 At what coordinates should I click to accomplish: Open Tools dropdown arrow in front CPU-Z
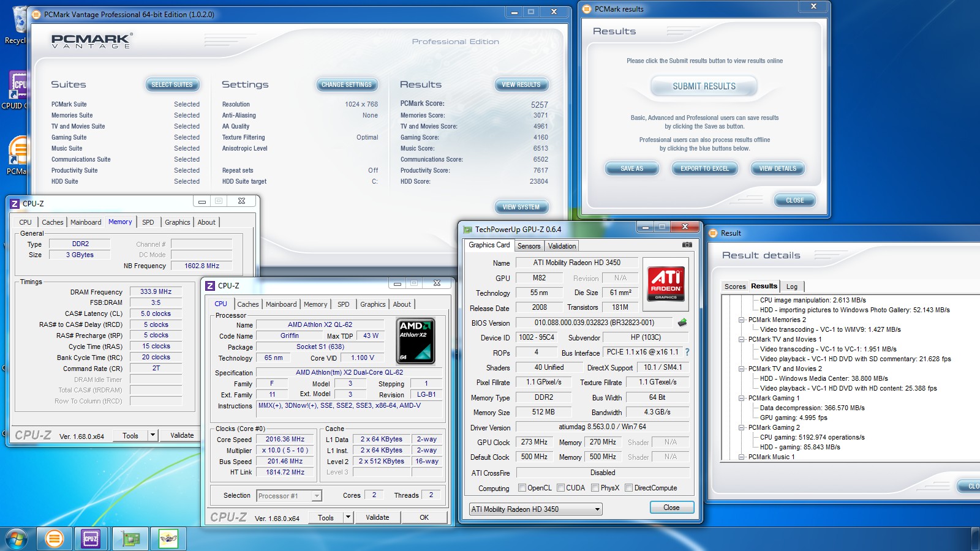[348, 517]
